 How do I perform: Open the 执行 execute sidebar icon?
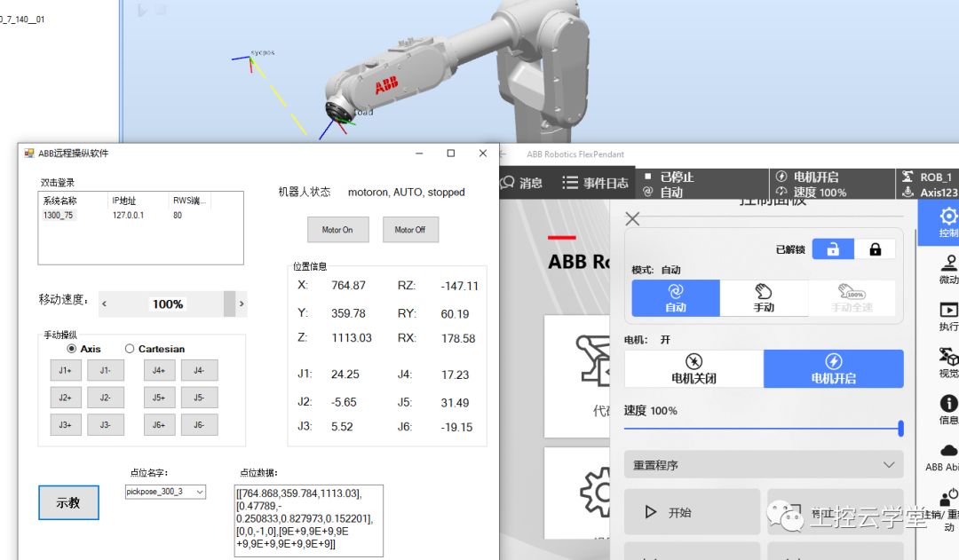coord(948,316)
